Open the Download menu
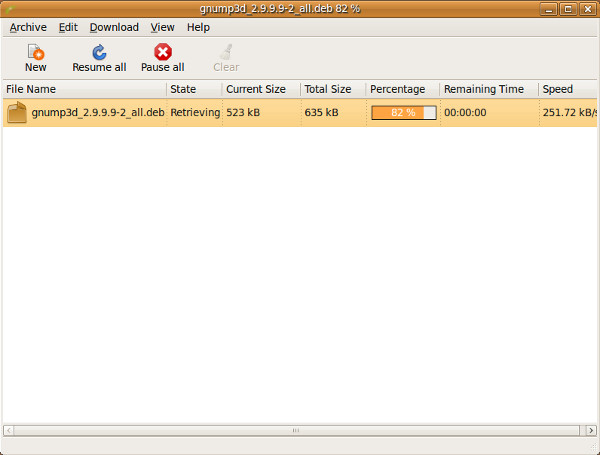 coord(114,27)
